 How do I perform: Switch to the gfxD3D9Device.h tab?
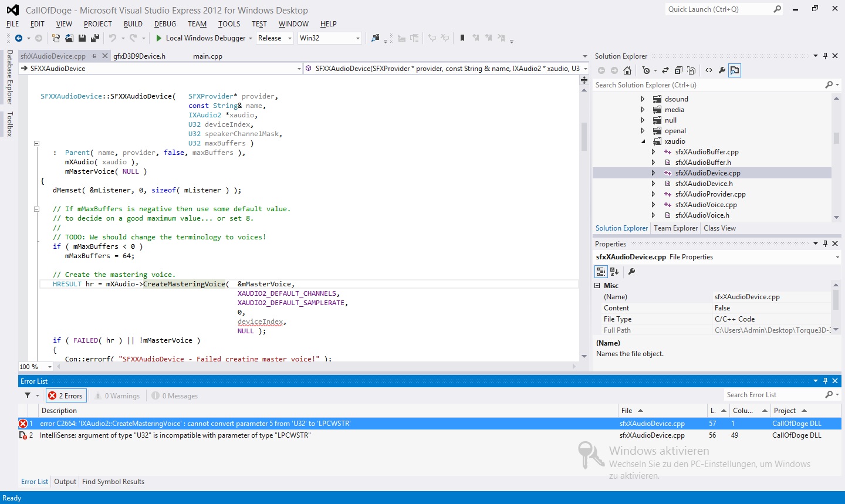(x=139, y=56)
